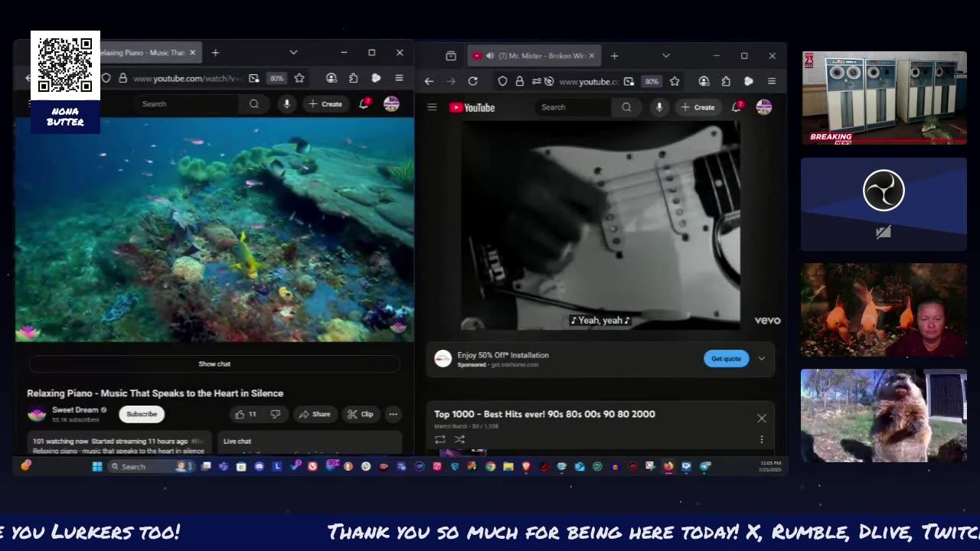Image resolution: width=980 pixels, height=551 pixels.
Task: Like the Relaxing Piano video
Action: (x=246, y=414)
